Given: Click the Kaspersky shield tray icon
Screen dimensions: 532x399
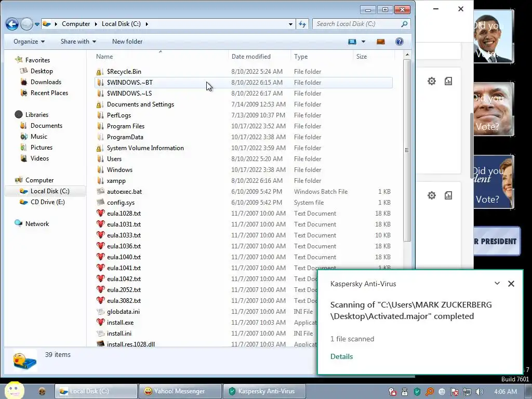Looking at the screenshot, I should [417, 392].
